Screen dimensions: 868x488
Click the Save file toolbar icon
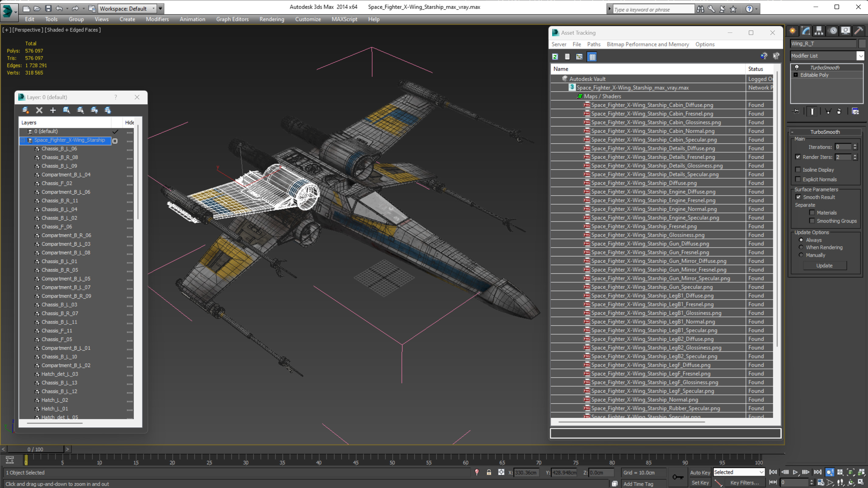(x=48, y=9)
